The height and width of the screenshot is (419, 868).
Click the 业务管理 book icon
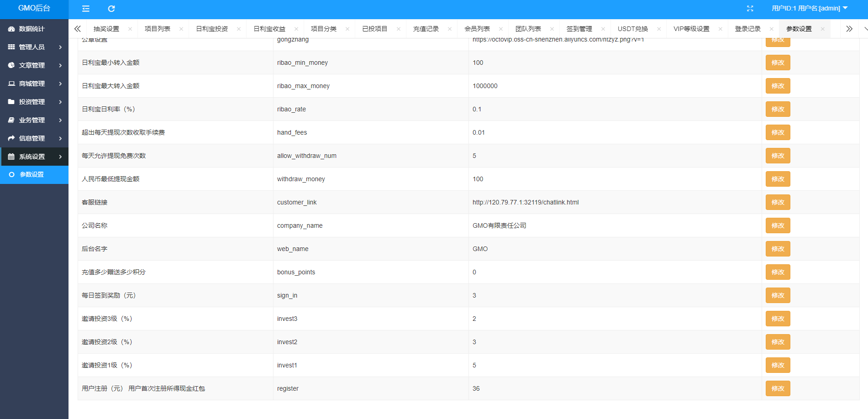[x=11, y=120]
